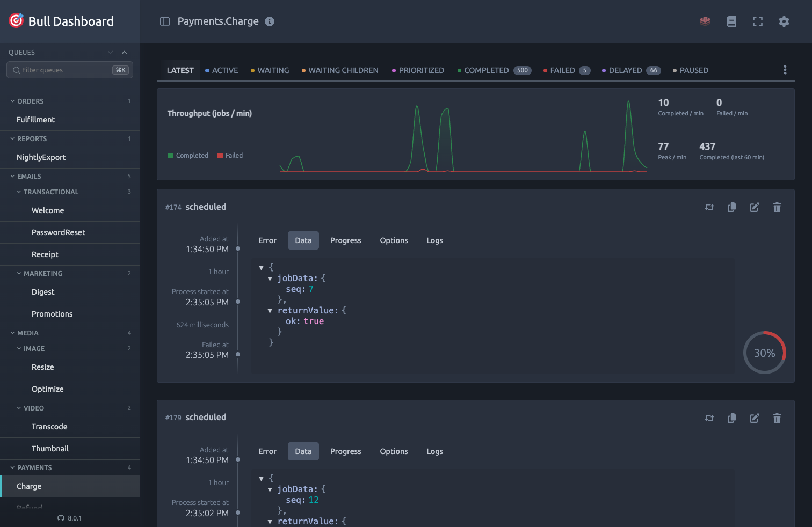812x527 pixels.
Task: Collapse all queue groups with the up chevron
Action: point(125,53)
